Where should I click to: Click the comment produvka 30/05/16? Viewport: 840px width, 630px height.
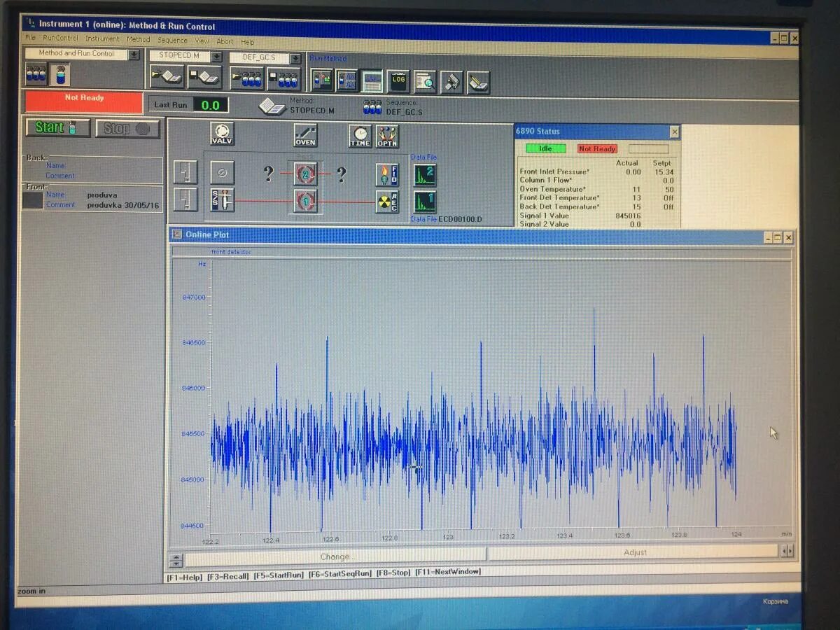(122, 205)
